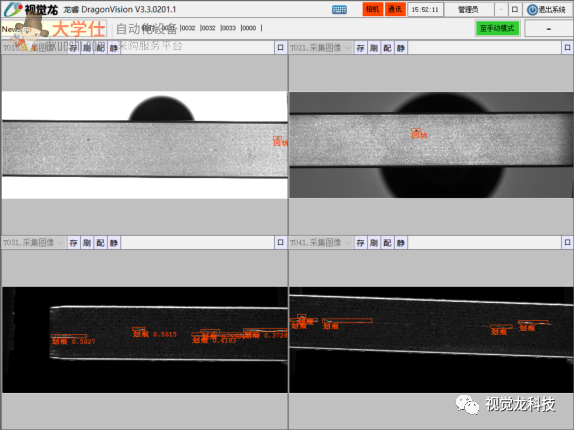The width and height of the screenshot is (574, 431).
Task: Click the 0.3728 scratch score value
Action: coord(275,335)
